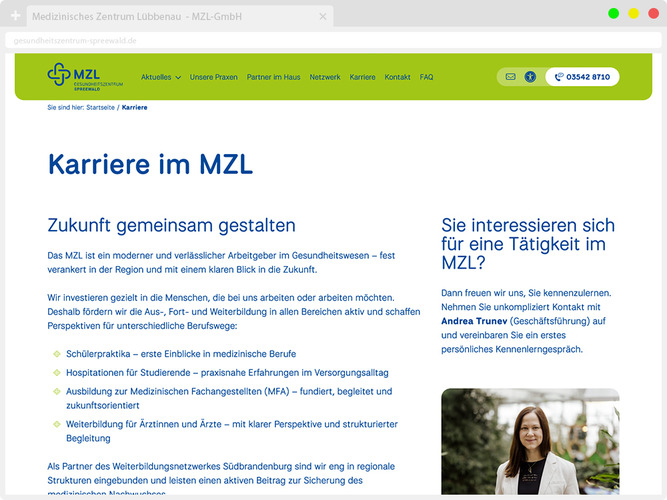The image size is (667, 500).
Task: Select Karriere in the navigation bar
Action: coord(362,77)
